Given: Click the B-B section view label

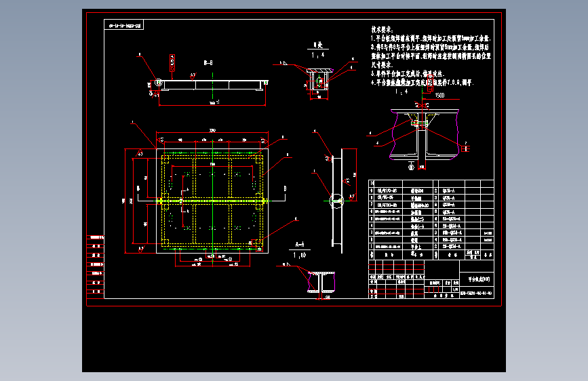Looking at the screenshot, I should (x=208, y=63).
